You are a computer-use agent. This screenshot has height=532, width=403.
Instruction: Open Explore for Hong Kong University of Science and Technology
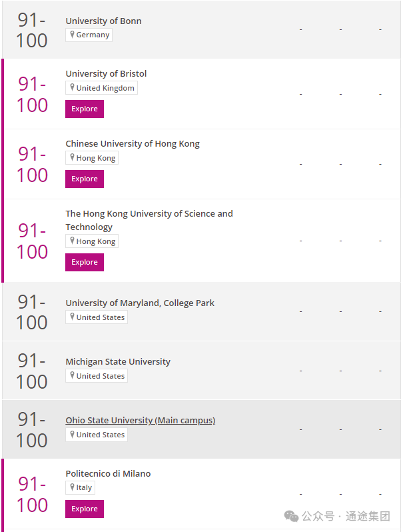point(85,262)
